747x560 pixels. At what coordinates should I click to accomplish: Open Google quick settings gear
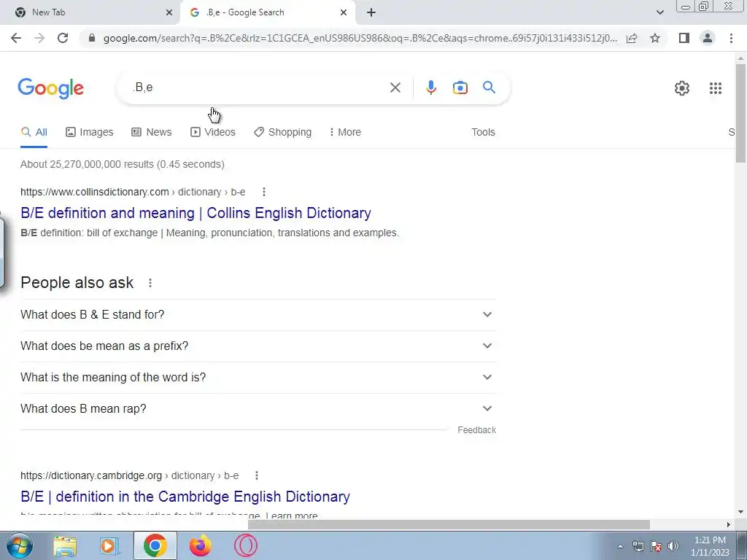pos(682,88)
